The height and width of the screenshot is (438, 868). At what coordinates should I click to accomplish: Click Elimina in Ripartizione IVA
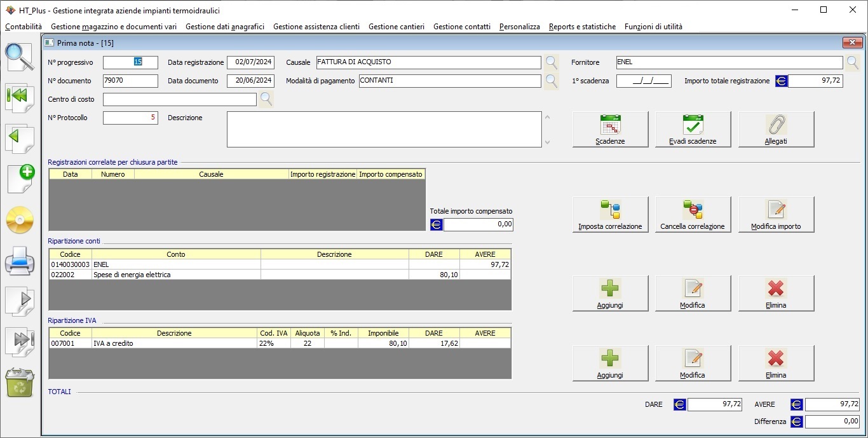pos(776,364)
